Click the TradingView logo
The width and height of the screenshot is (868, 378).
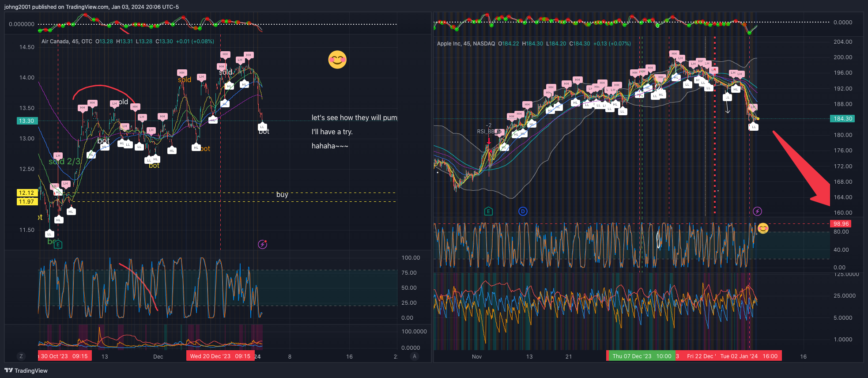click(x=26, y=370)
